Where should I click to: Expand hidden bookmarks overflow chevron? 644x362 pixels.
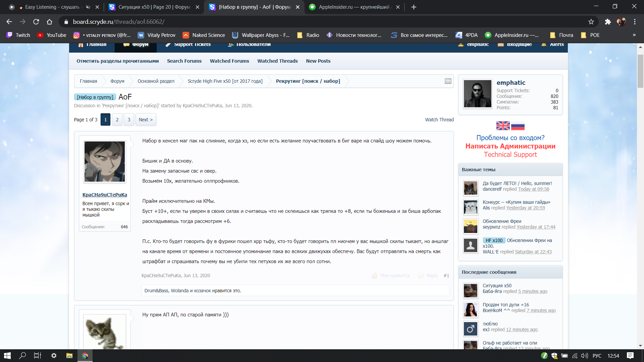634,35
